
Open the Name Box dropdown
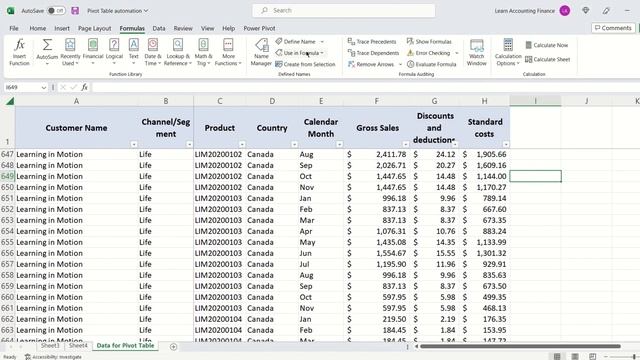tap(44, 87)
